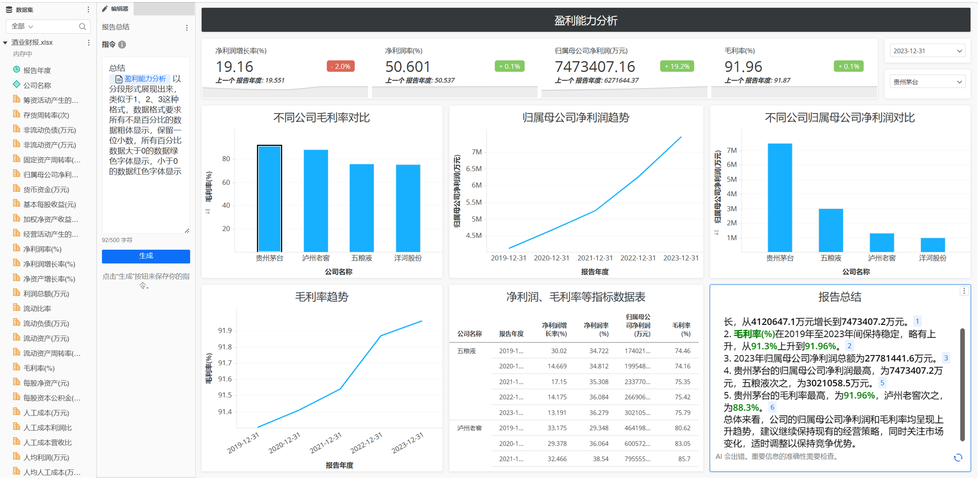
Task: Click the 80.62 cell in data table
Action: [683, 428]
